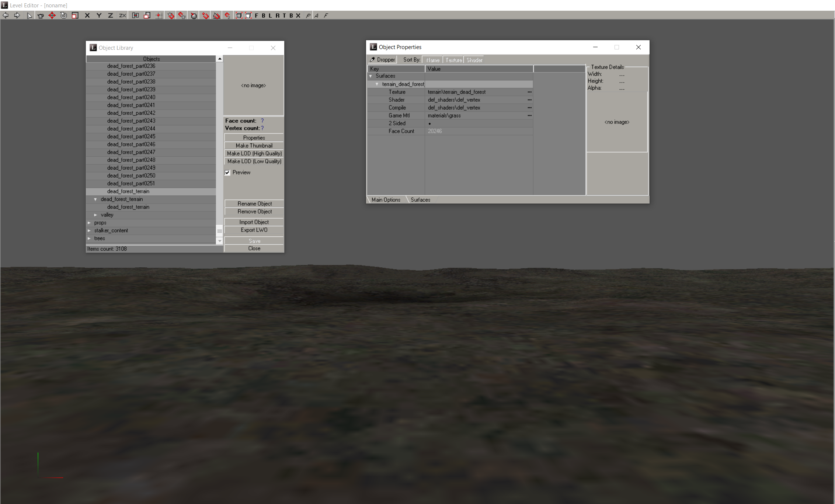Switch to the Surfaces tab

tap(420, 200)
